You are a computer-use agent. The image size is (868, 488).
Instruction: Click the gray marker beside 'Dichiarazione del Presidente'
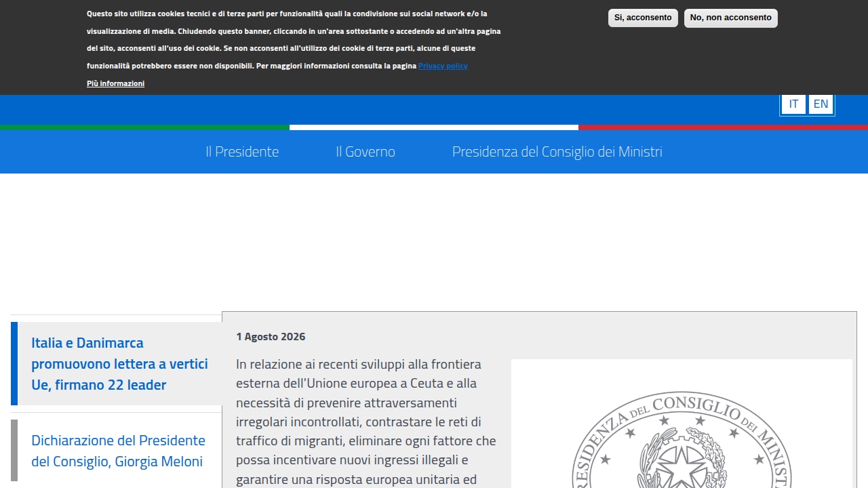pyautogui.click(x=14, y=450)
